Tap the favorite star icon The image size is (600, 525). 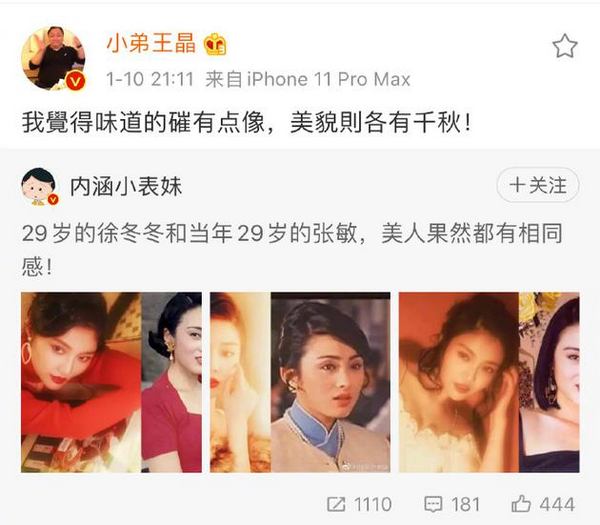click(x=565, y=46)
